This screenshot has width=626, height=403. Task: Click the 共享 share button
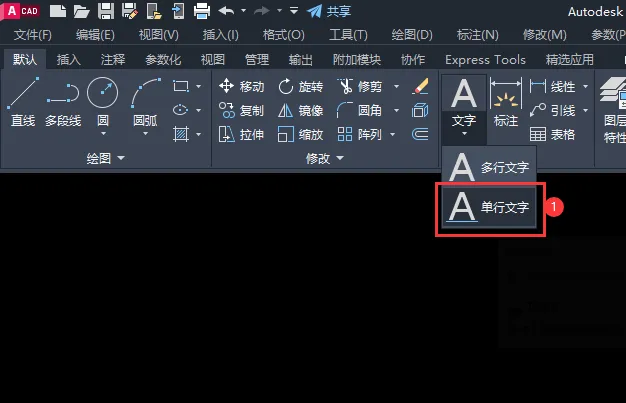(329, 11)
